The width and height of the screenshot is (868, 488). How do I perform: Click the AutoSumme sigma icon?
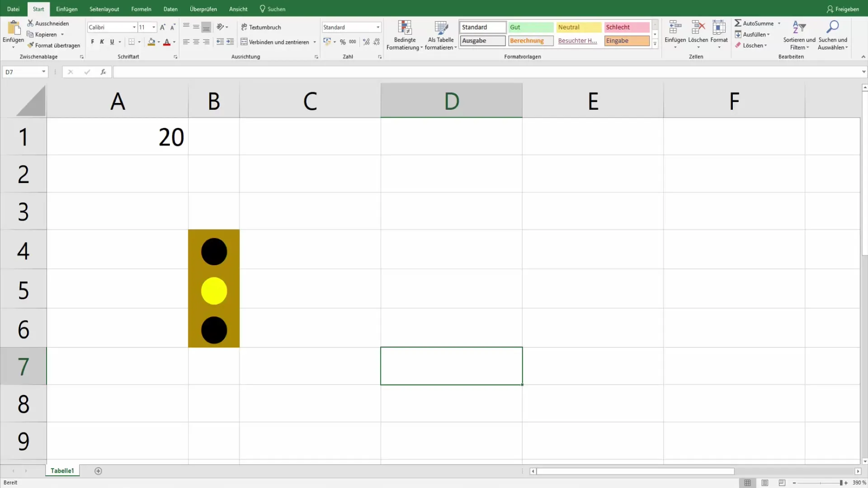tap(738, 23)
